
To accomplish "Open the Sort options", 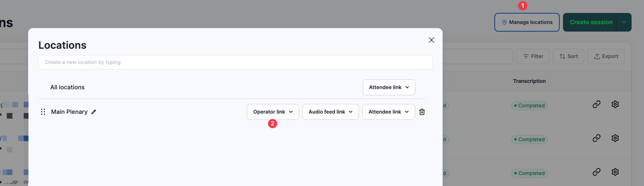I will coord(568,56).
